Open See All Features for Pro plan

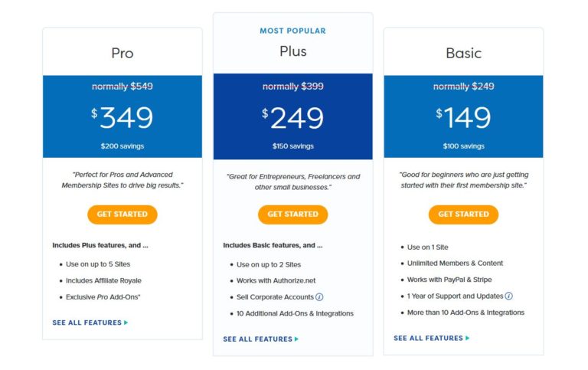click(87, 323)
